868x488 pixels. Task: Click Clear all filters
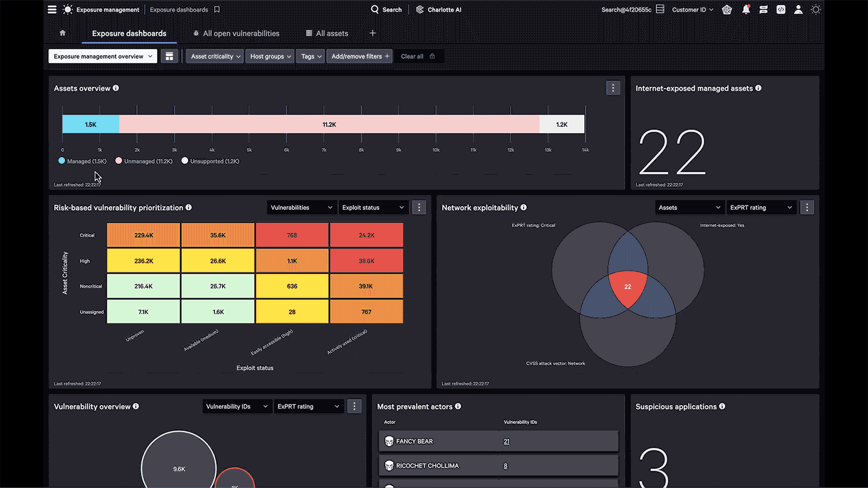pyautogui.click(x=417, y=56)
